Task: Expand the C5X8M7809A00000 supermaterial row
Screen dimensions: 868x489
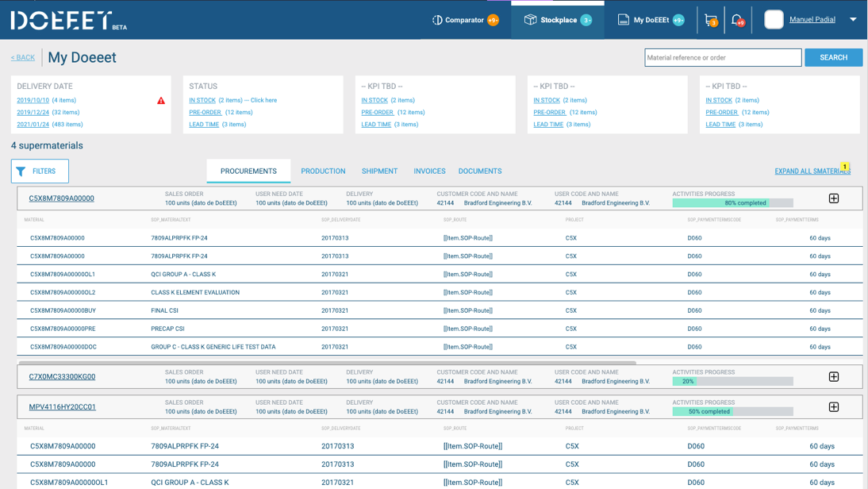Action: pyautogui.click(x=833, y=198)
